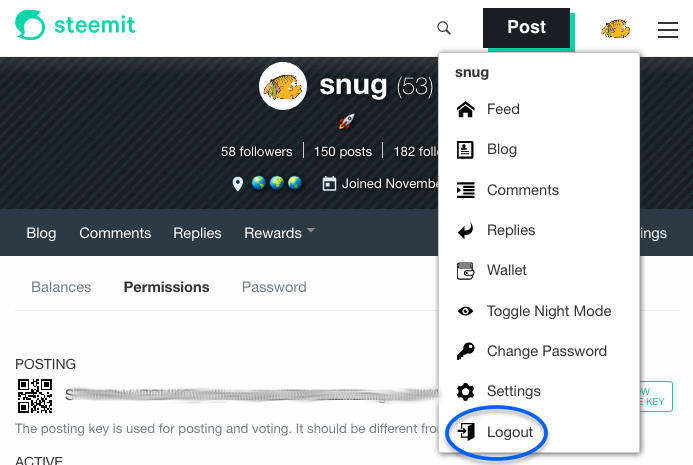Click the user avatar in header
Screen dimensions: 693x465
click(x=615, y=29)
